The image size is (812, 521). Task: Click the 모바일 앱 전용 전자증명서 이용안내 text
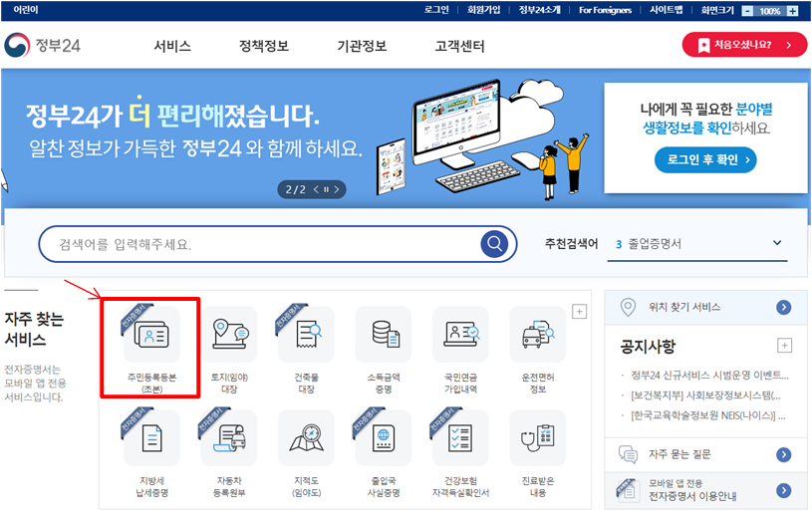[x=692, y=490]
